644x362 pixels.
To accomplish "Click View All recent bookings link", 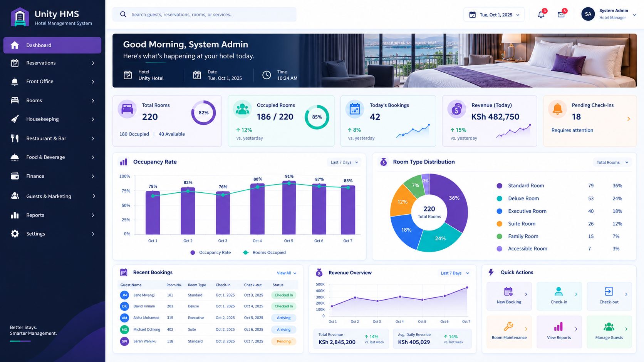I will (287, 273).
